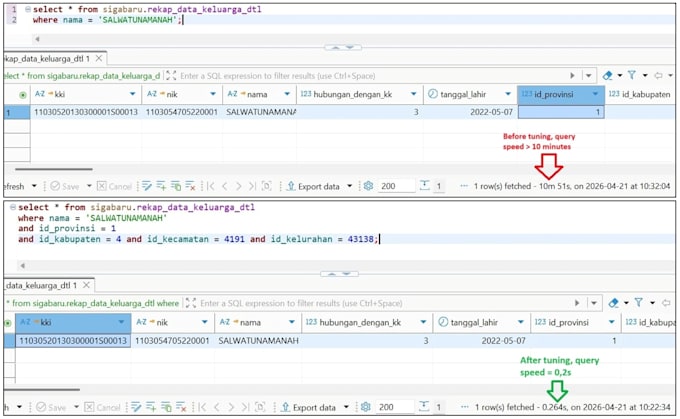Viewport: 680px width, 419px height.
Task: Click edit cell icon in the 10m 51s result toolbar
Action: pos(147,187)
